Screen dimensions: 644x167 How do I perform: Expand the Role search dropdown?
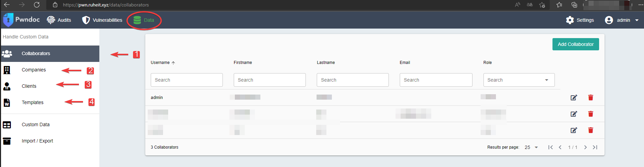(x=546, y=80)
